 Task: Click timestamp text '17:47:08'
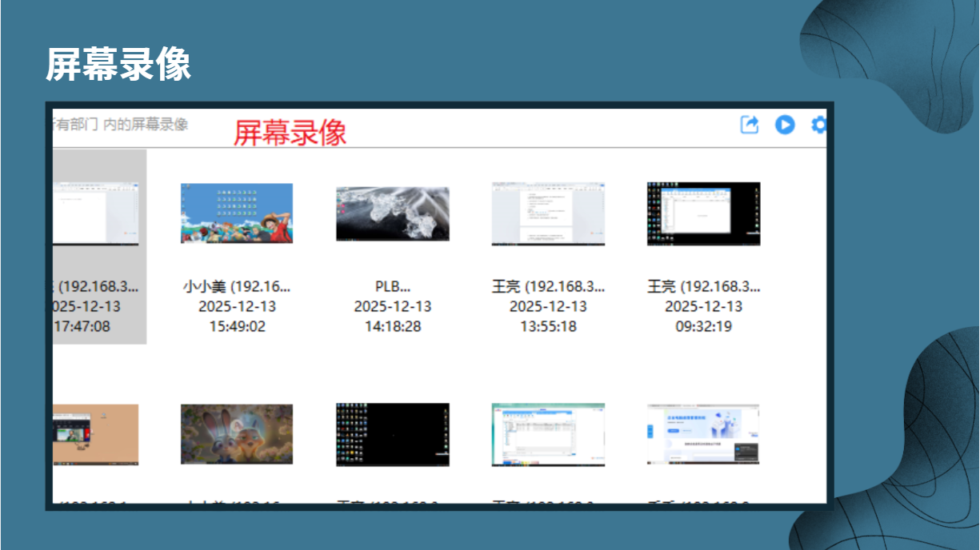pos(82,326)
